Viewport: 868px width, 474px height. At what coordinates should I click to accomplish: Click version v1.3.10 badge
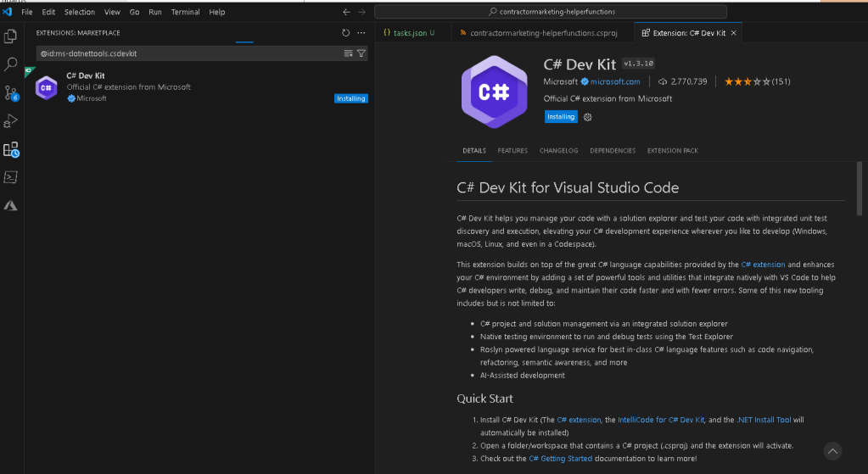tap(638, 64)
